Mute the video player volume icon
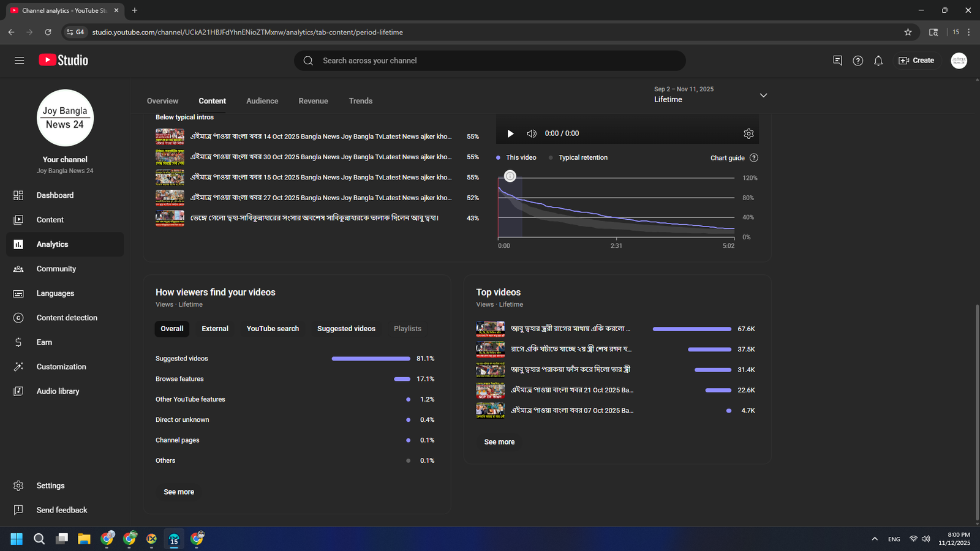The width and height of the screenshot is (980, 551). (532, 133)
